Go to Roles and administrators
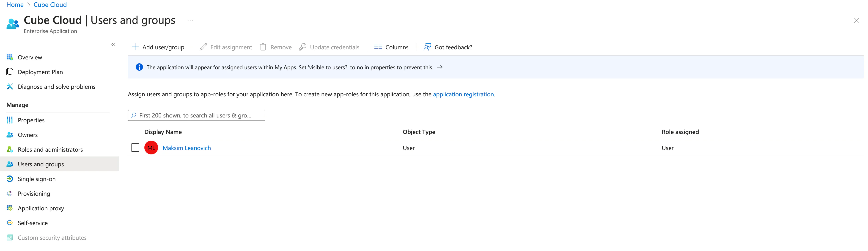Screen dimensions: 868x251 50,149
